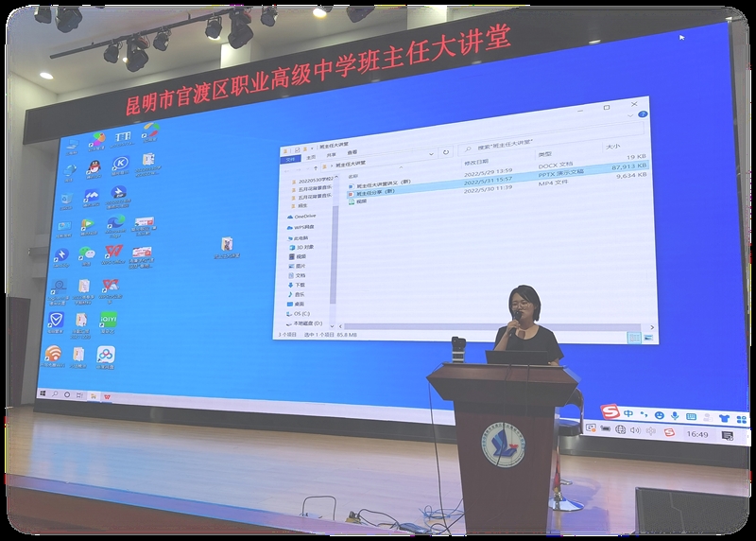756x541 pixels.
Task: Expand the address bar history dropdown
Action: click(x=431, y=150)
